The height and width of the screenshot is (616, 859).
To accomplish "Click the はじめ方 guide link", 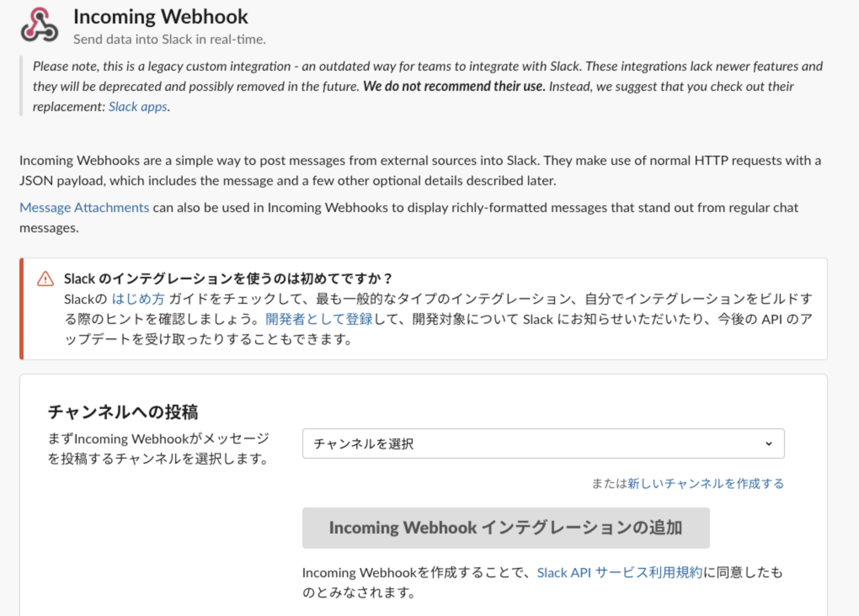I will 137,299.
